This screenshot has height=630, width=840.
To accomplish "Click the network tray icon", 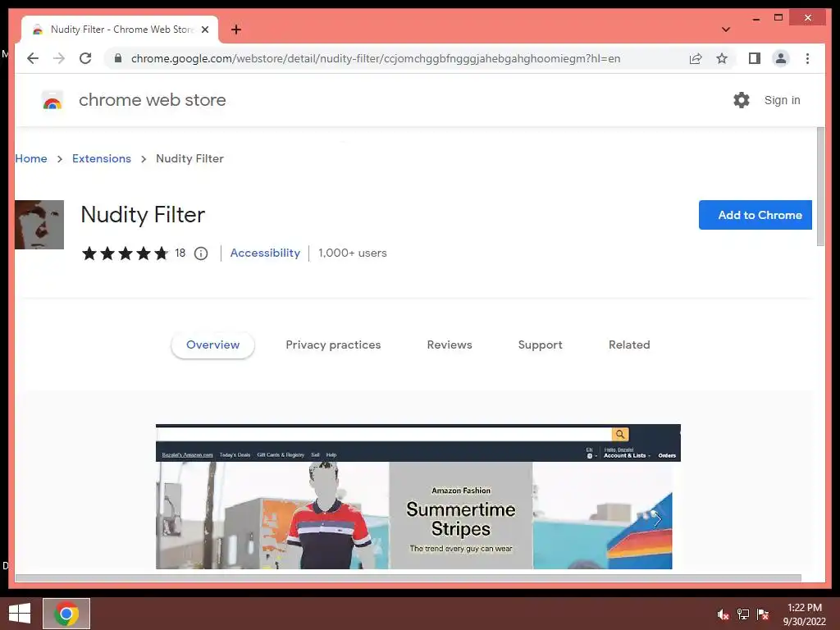I will point(743,614).
